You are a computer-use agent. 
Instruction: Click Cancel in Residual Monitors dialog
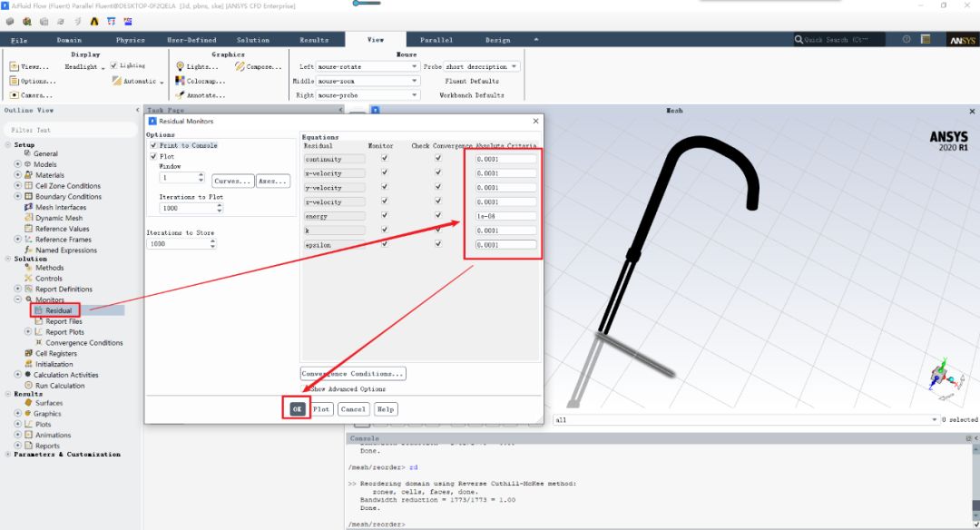[352, 408]
